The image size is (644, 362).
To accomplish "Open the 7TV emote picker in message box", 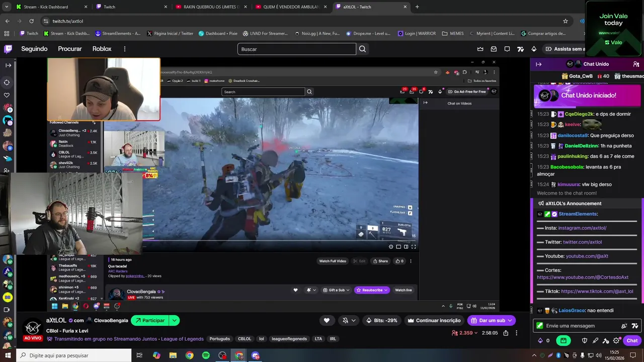I will tap(635, 326).
